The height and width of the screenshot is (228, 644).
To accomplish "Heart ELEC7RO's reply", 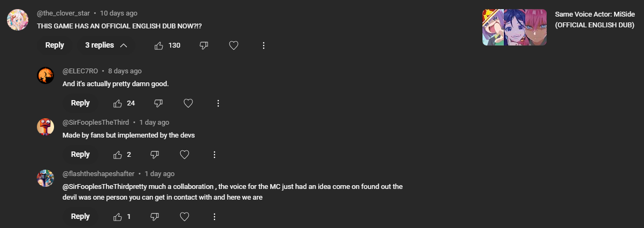I will [188, 103].
